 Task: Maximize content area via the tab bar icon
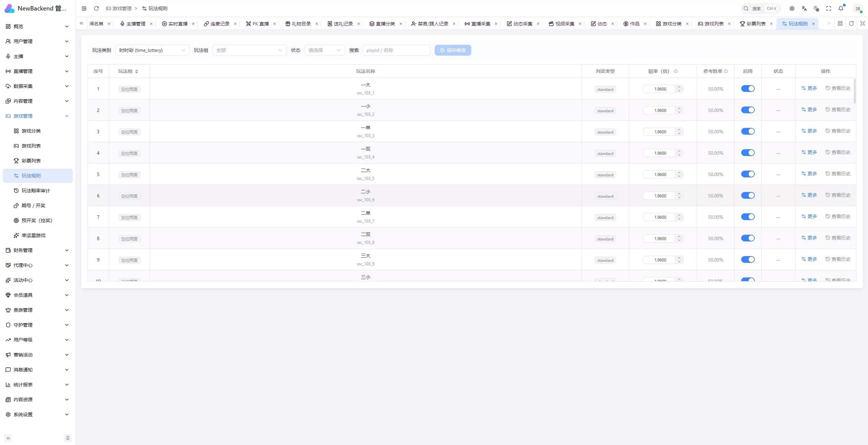(863, 23)
